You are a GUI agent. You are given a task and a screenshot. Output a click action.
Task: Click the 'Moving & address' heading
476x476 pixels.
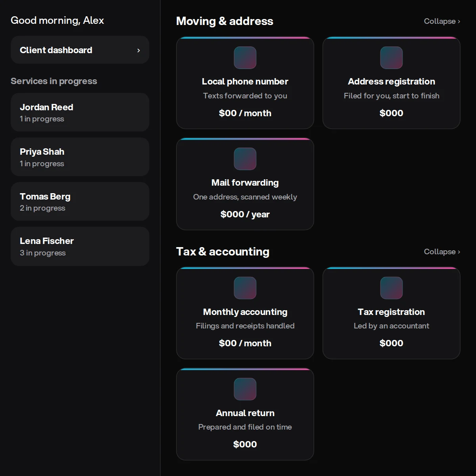tap(225, 21)
